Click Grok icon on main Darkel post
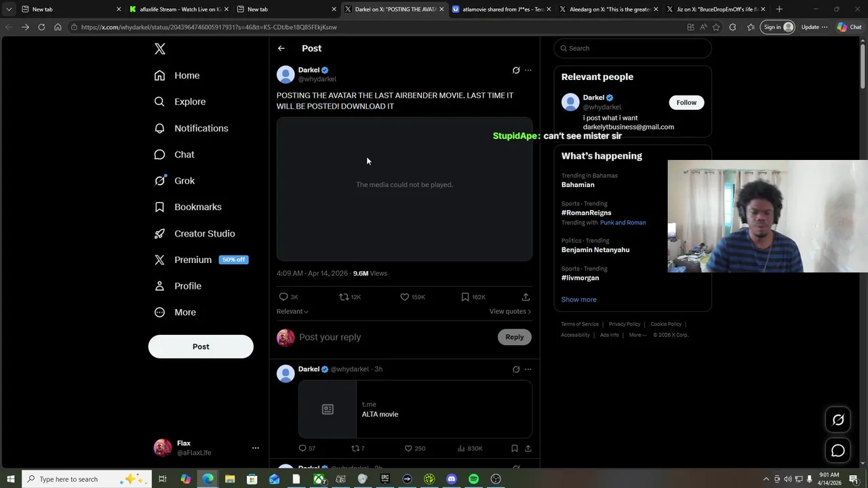The width and height of the screenshot is (868, 488). [x=516, y=70]
